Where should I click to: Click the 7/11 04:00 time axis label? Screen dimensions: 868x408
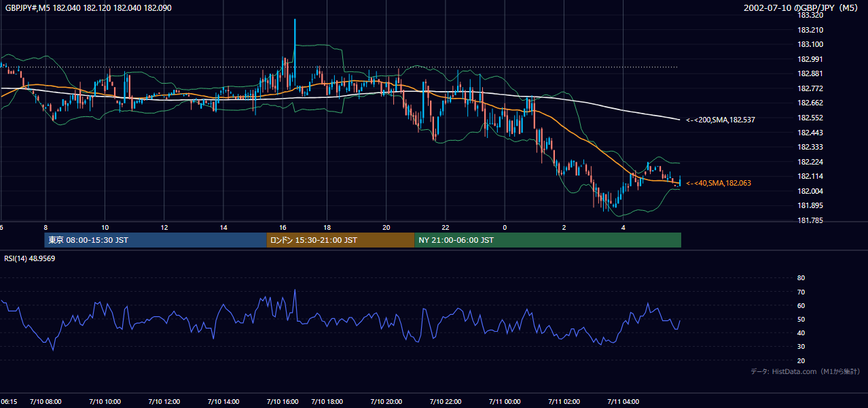click(623, 402)
